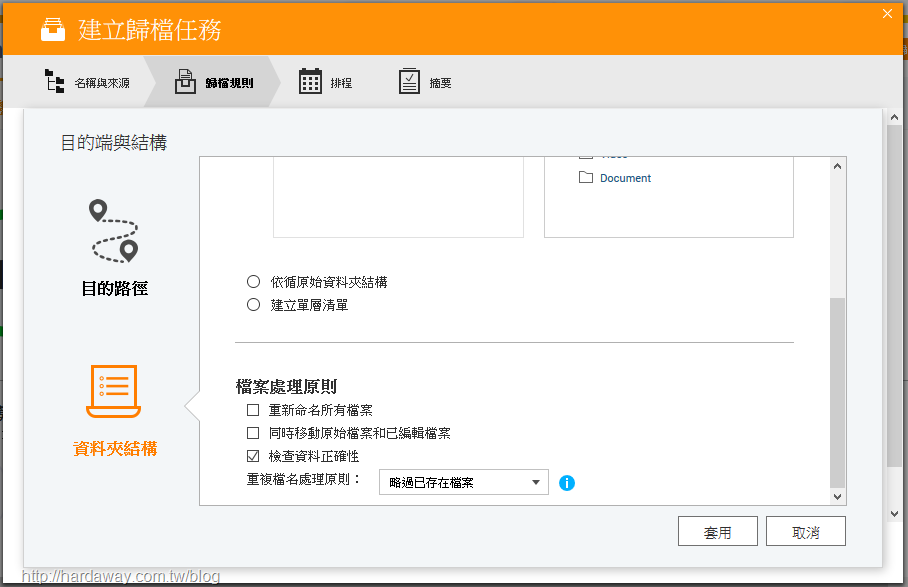Uncheck 檢查資料正確性 checkbox
This screenshot has width=908, height=587.
point(253,456)
